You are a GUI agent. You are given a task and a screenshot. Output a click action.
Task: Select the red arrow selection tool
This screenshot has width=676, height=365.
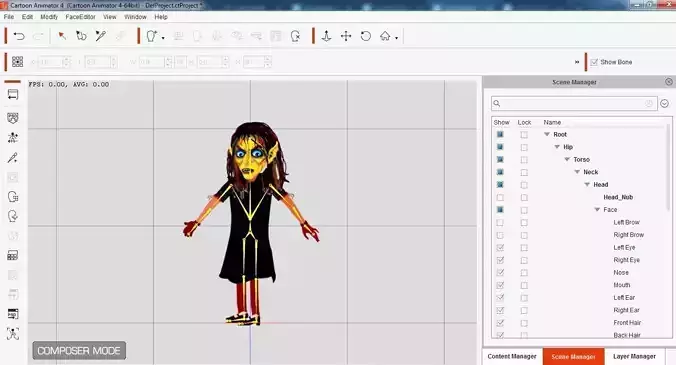62,36
